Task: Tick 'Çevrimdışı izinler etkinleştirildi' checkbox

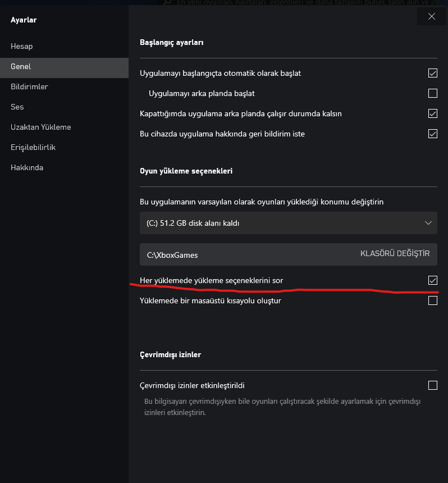Action: pyautogui.click(x=432, y=385)
